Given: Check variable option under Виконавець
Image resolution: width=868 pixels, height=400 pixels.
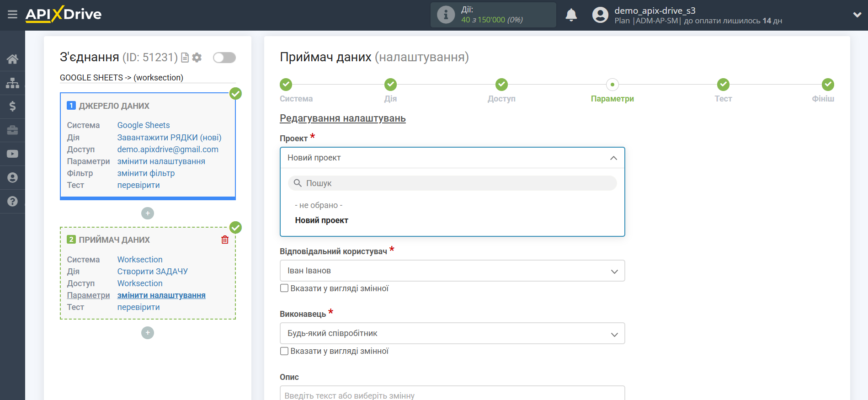Looking at the screenshot, I should click(284, 351).
